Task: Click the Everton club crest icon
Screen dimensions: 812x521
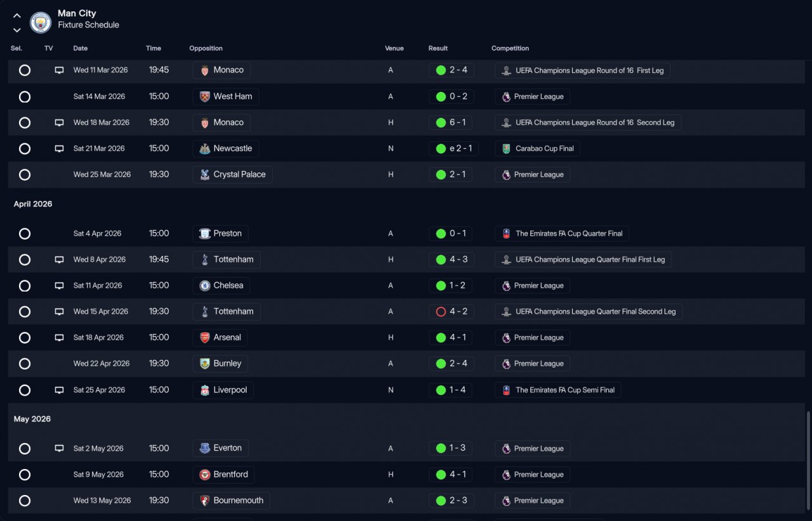Action: 205,449
